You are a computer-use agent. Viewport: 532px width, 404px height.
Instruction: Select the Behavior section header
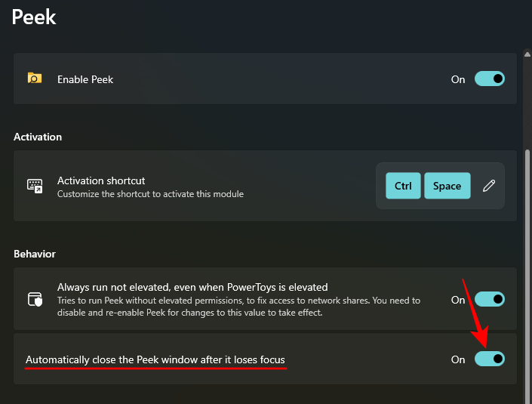tap(35, 254)
